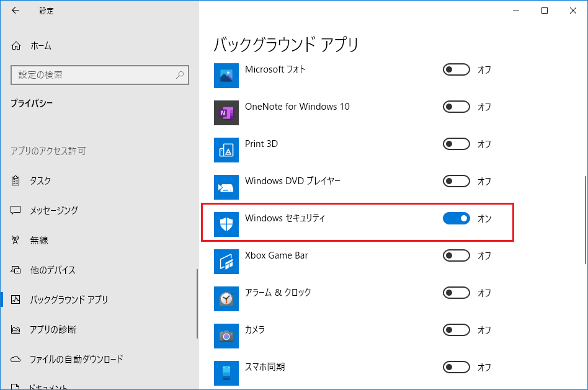Click the Microsoft フォト app icon

226,76
